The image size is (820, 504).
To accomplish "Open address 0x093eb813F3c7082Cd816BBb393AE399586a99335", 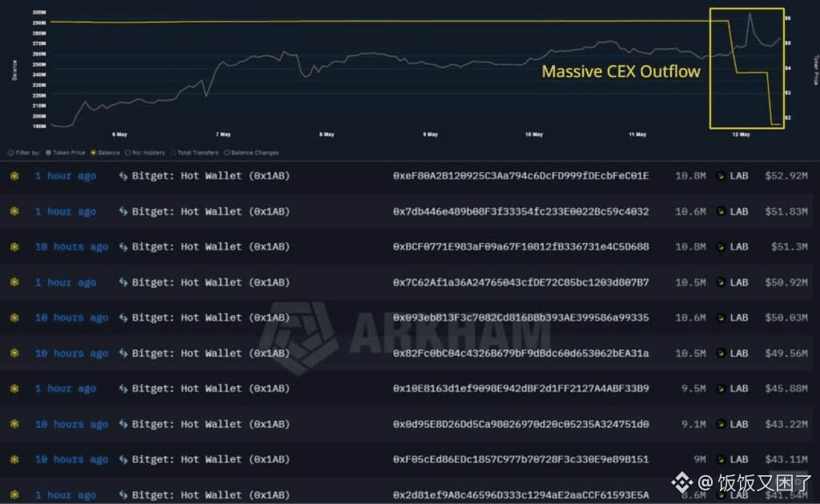I will click(521, 318).
